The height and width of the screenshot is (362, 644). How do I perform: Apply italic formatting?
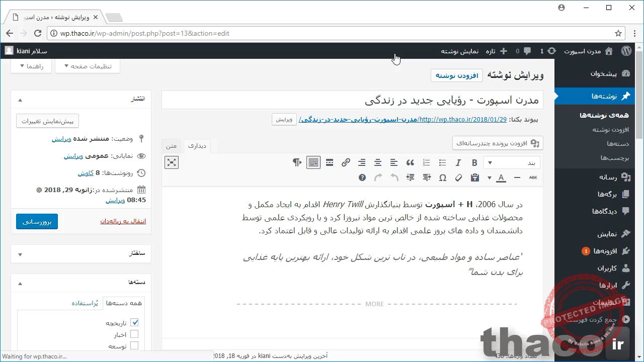(458, 162)
